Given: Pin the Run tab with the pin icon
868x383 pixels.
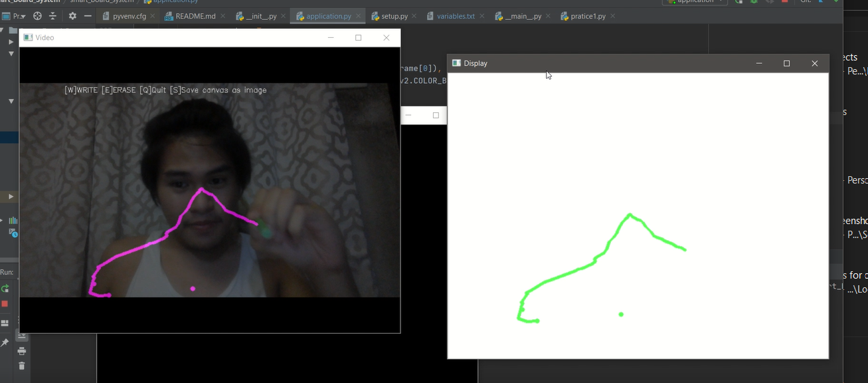Looking at the screenshot, I should [x=5, y=342].
